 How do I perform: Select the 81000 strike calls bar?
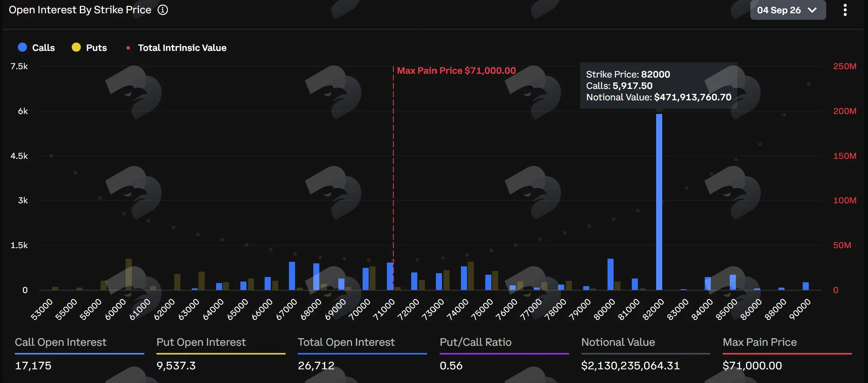pos(635,284)
